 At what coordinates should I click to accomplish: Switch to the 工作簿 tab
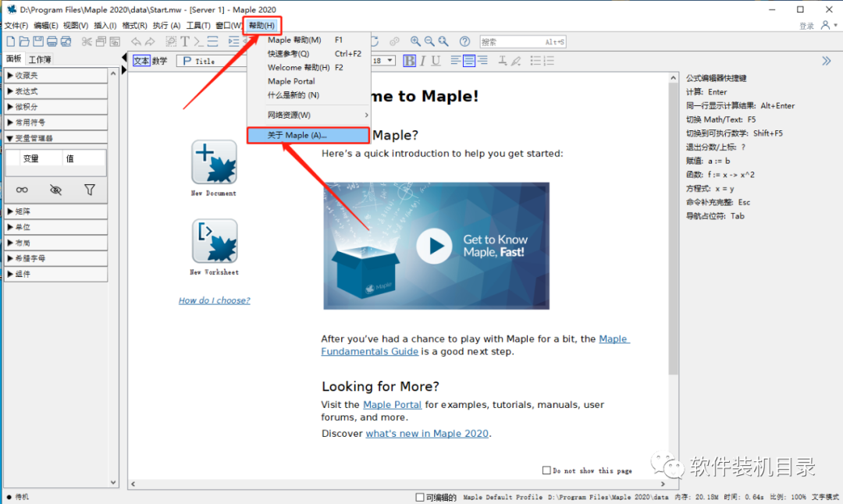point(40,59)
